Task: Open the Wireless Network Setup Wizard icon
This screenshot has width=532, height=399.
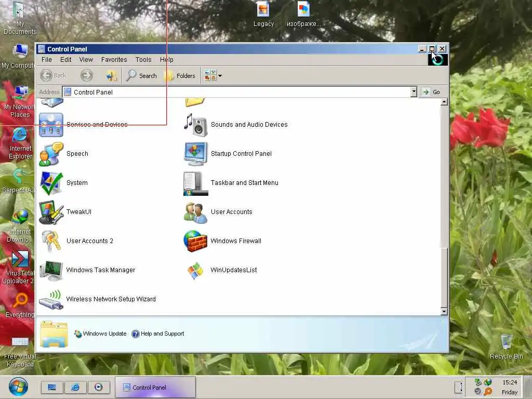Action: click(51, 300)
